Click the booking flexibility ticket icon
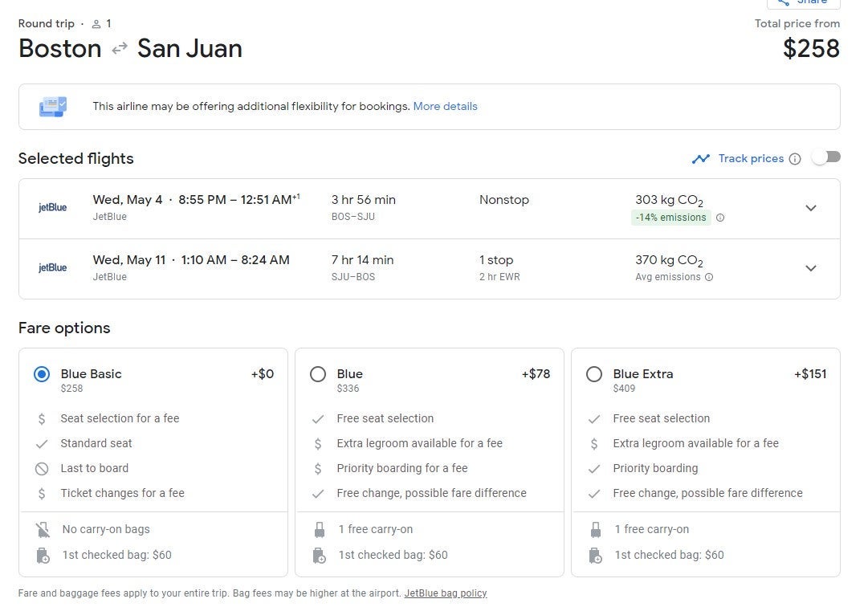Screen dimensions: 868x607 53,106
